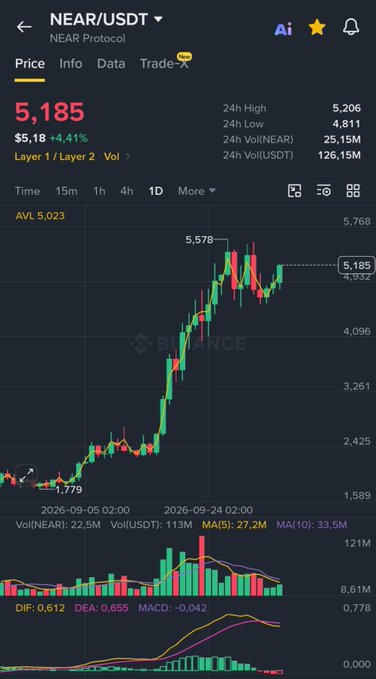This screenshot has width=376, height=679.
Task: Click the Vol(NEAR): 22,5M label
Action: pyautogui.click(x=58, y=525)
